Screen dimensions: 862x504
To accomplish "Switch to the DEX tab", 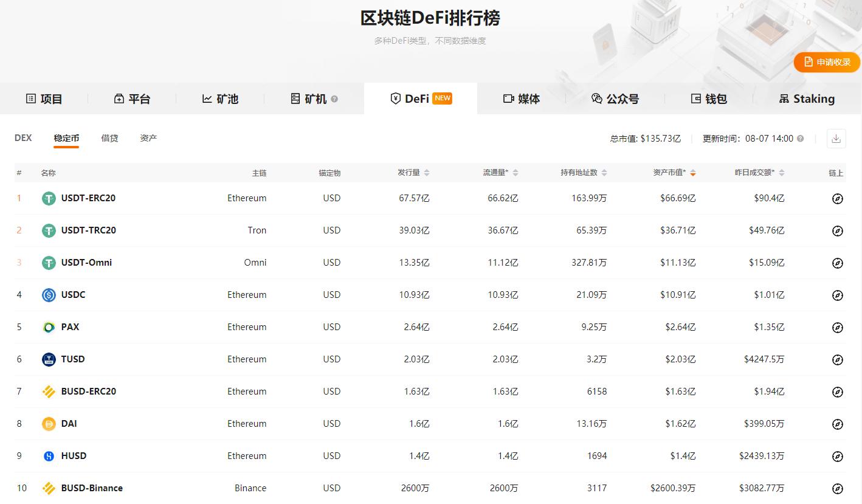I will pos(22,138).
